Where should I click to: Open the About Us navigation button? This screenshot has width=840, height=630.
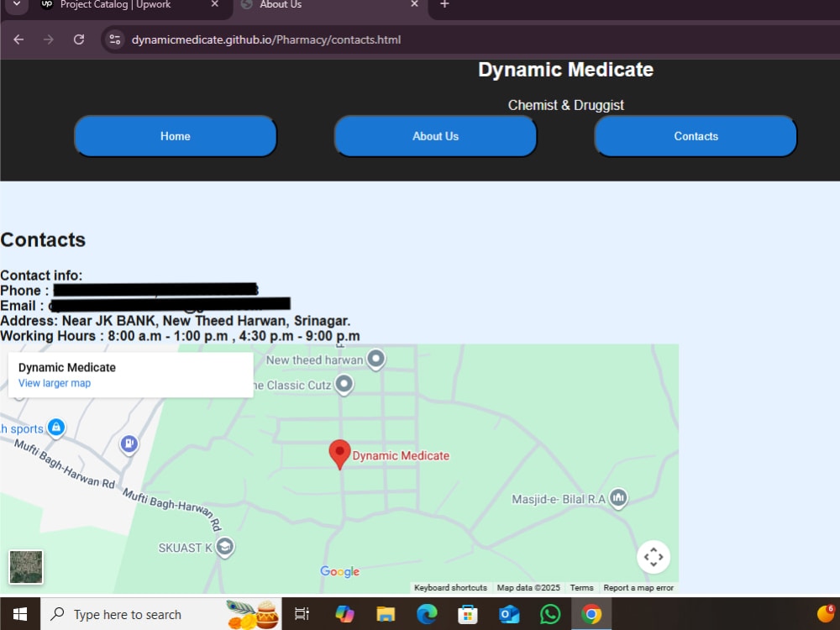pos(435,136)
